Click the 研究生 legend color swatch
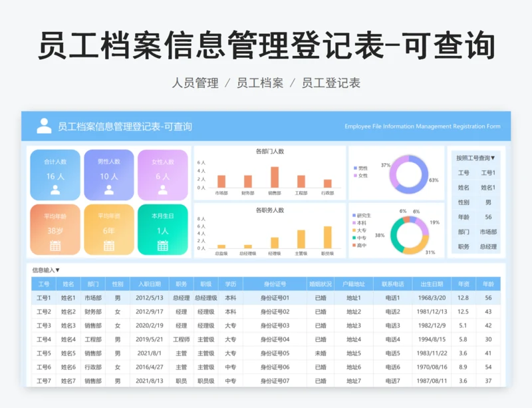Viewport: 532px width, 408px height. pos(354,216)
